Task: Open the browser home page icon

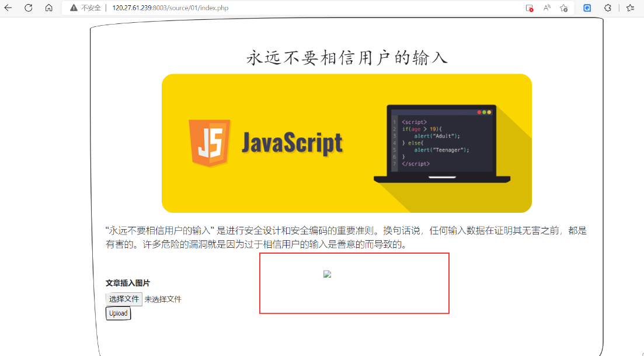Action: [49, 8]
